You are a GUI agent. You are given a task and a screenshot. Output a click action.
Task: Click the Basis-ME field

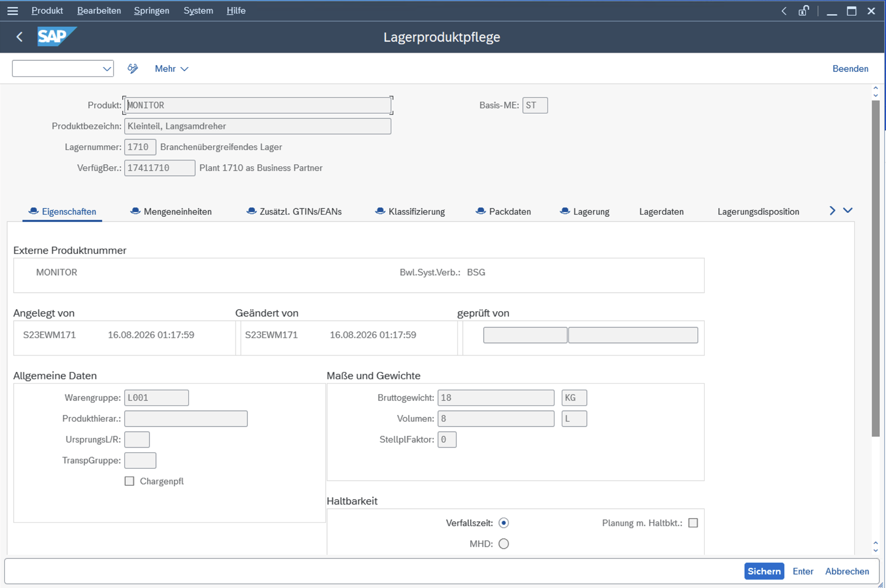click(535, 105)
